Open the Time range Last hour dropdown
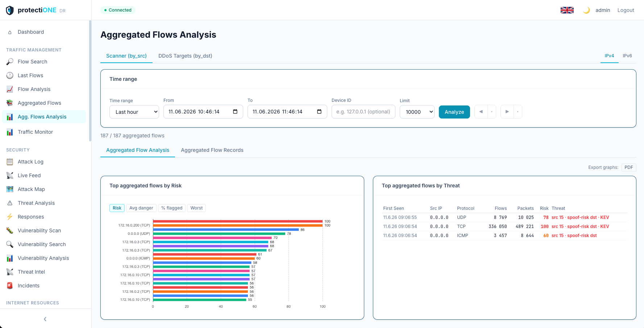 (x=134, y=112)
